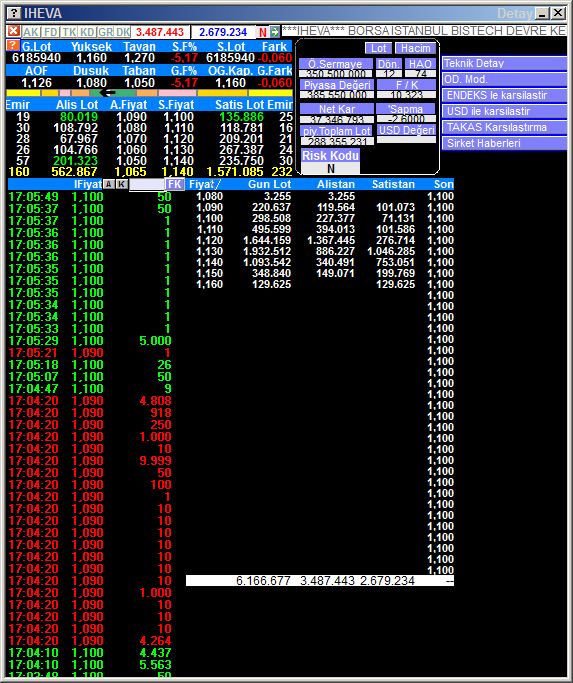Click the empty input field beside FK
This screenshot has width=573, height=683.
point(147,184)
